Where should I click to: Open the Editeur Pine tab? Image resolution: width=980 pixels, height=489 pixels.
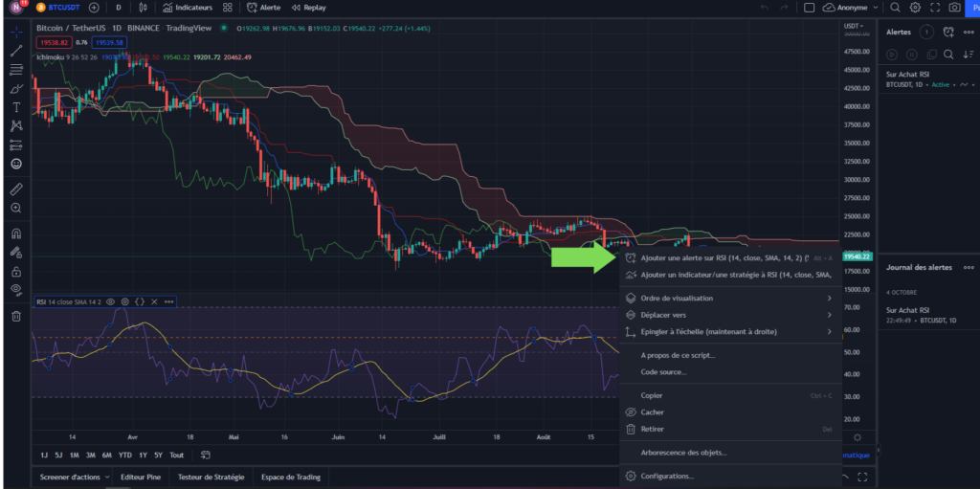[141, 478]
